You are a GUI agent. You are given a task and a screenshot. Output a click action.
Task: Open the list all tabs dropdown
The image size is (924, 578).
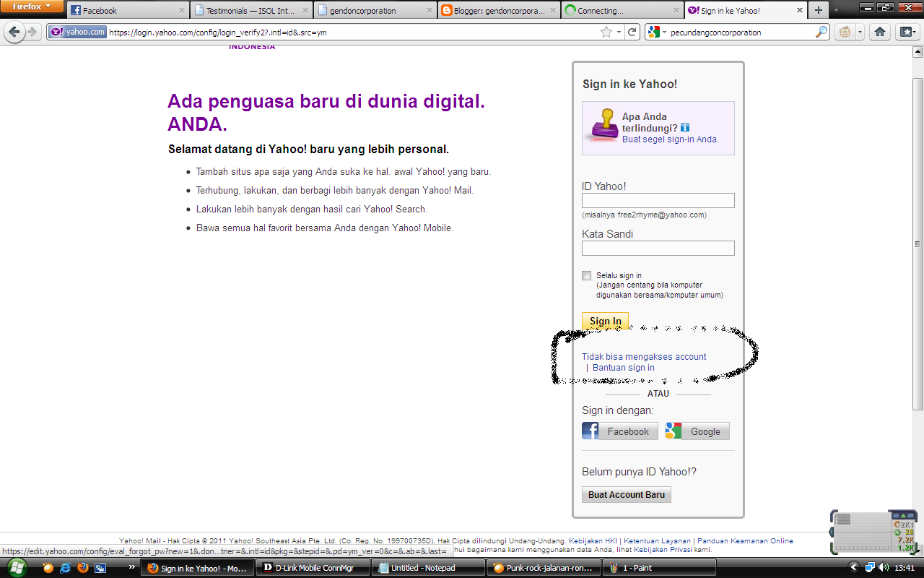835,12
